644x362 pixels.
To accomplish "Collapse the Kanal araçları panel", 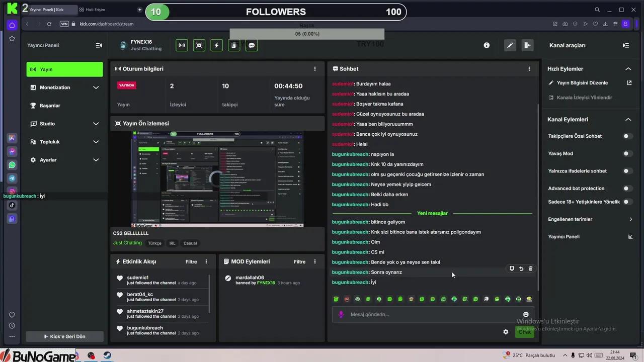I will pyautogui.click(x=626, y=45).
